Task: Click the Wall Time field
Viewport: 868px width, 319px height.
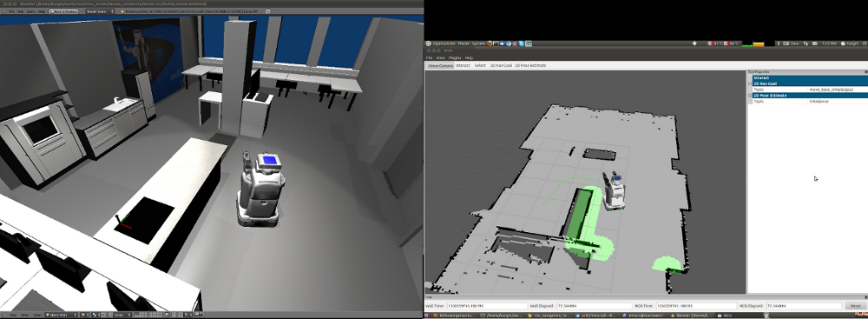Action: [x=486, y=306]
